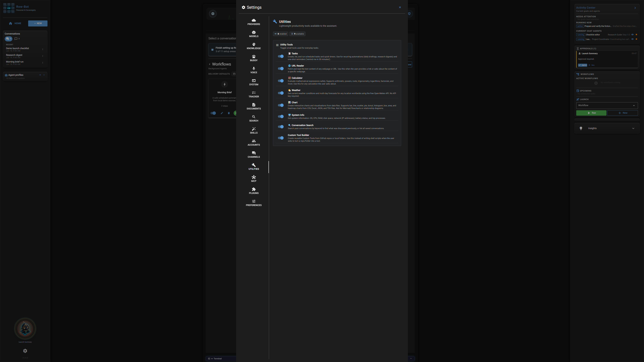Approve the Launch Summary request

pyautogui.click(x=582, y=66)
